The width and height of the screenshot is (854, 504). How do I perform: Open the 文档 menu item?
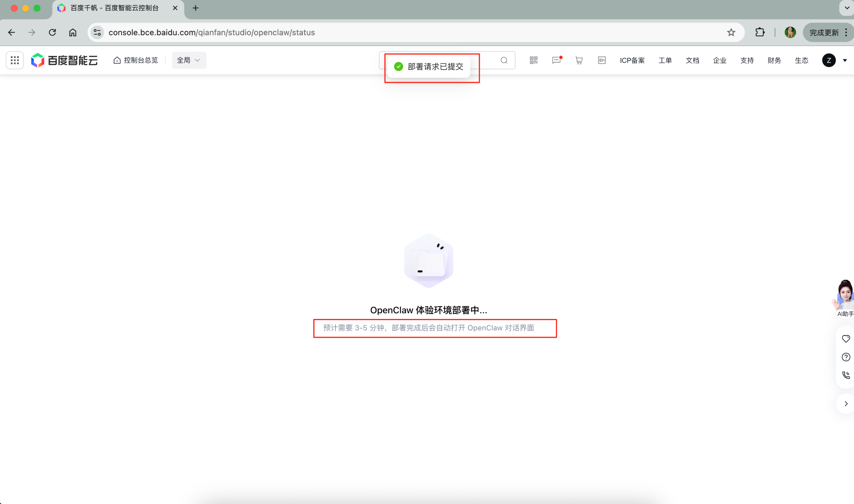click(692, 61)
